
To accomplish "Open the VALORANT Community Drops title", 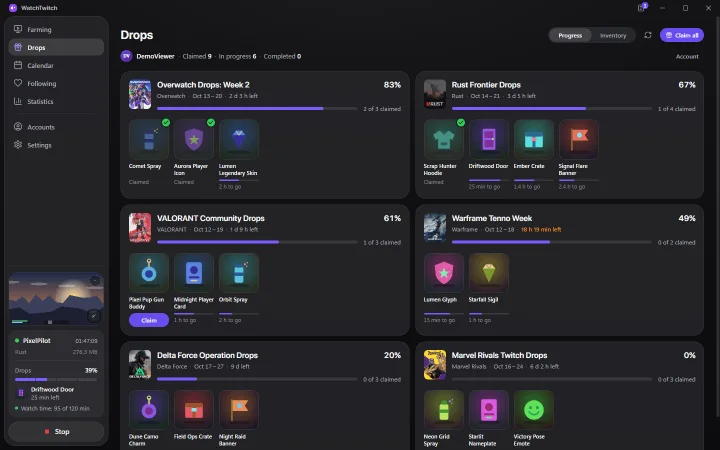I will point(211,219).
